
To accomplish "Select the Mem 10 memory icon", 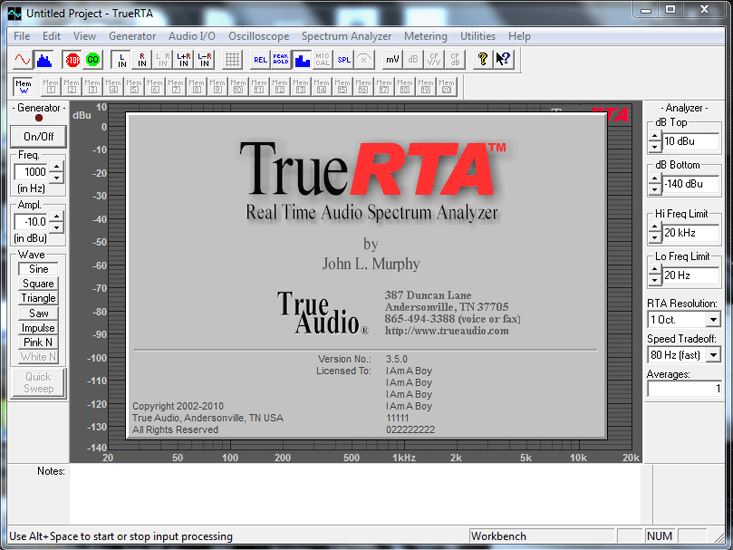I will [238, 87].
